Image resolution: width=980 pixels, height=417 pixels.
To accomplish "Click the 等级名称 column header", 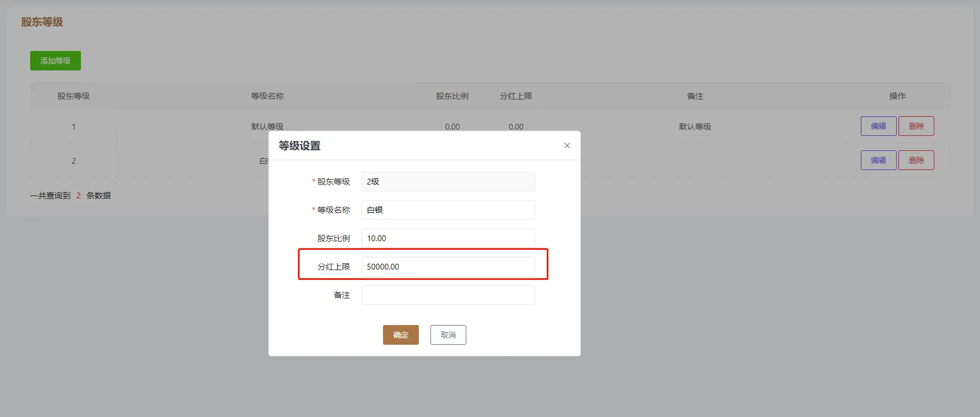I will [x=267, y=96].
